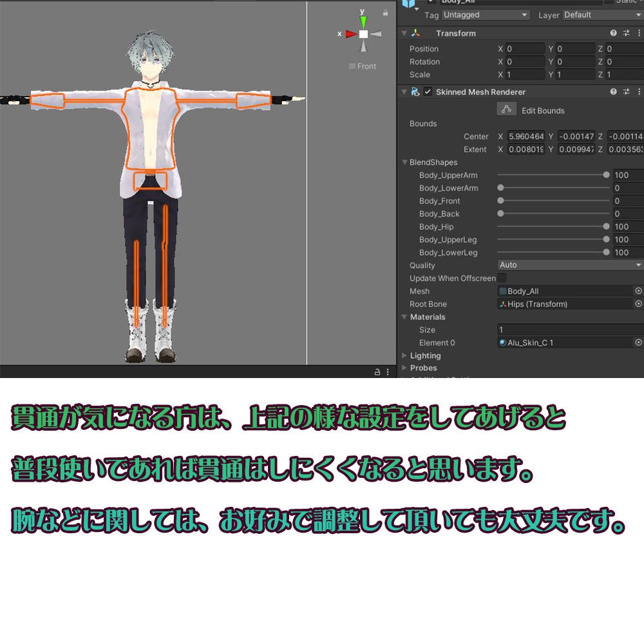The image size is (644, 644).
Task: Open Skinned Mesh Renderer help icon
Action: [x=613, y=91]
